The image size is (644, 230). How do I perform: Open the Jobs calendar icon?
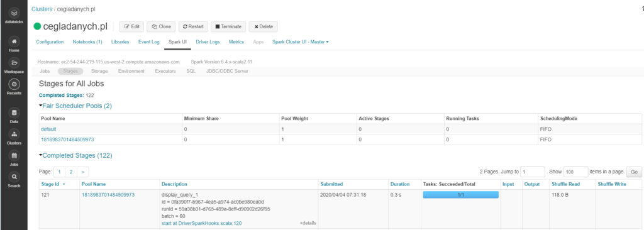tap(14, 156)
